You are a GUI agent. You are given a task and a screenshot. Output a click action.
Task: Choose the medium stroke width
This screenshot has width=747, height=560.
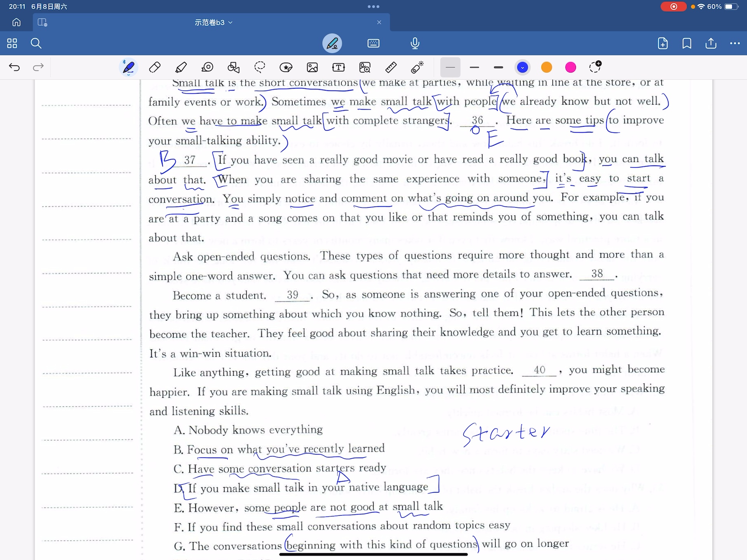coord(474,67)
